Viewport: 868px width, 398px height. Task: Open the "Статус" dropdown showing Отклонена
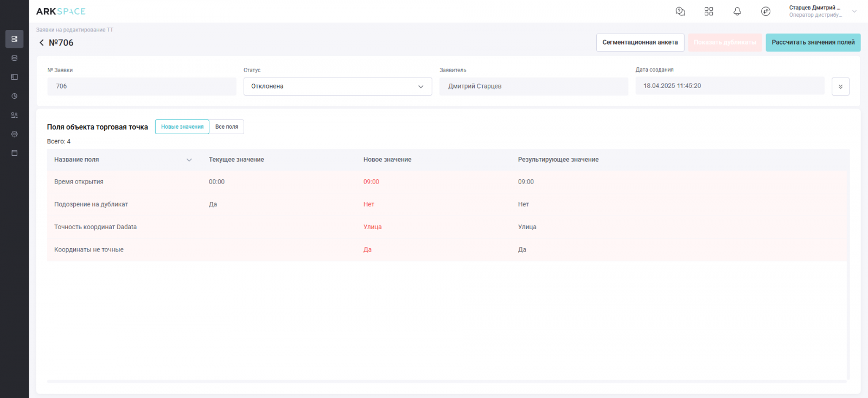pos(337,86)
